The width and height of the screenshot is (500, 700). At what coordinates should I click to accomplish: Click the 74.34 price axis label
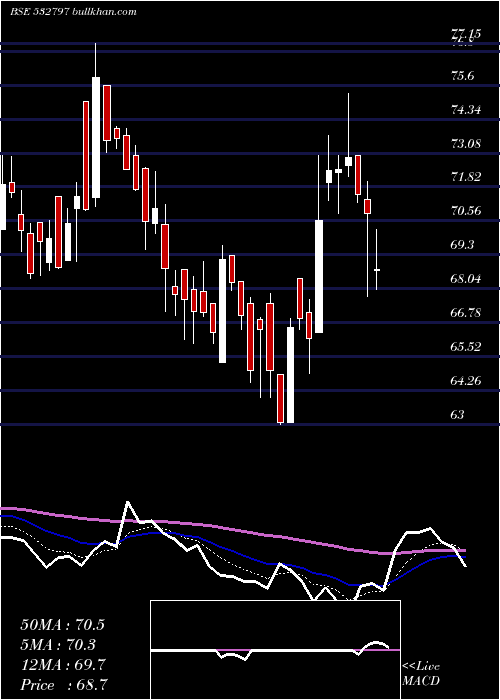point(466,109)
